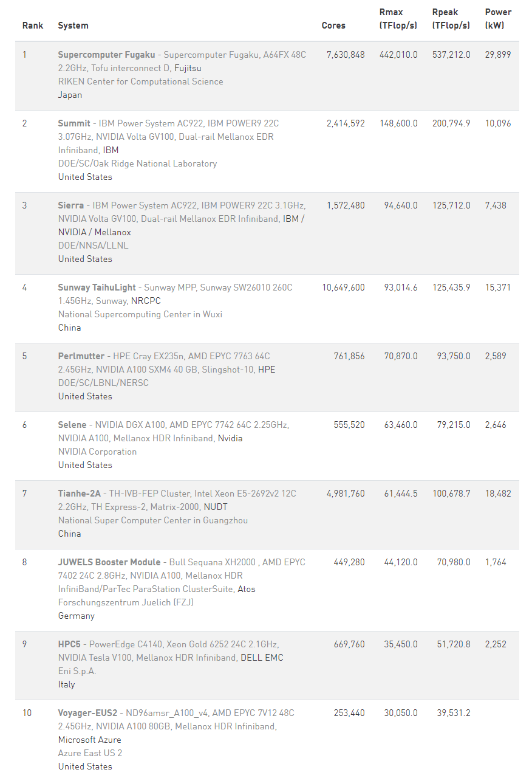The width and height of the screenshot is (532, 778).
Task: Open the Supercomputer Fugaku system link
Action: tap(106, 55)
